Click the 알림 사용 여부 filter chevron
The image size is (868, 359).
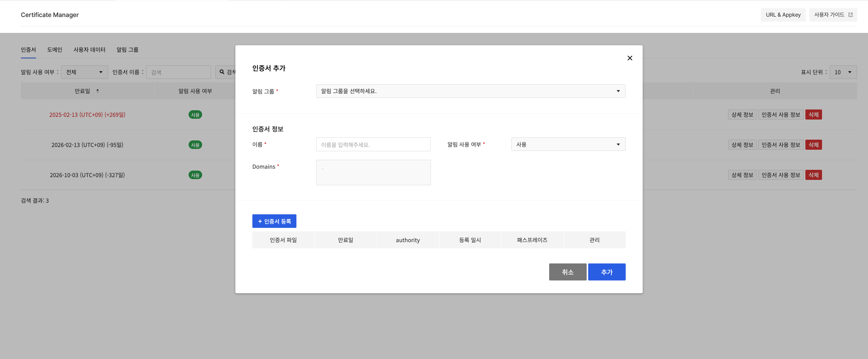tap(101, 72)
